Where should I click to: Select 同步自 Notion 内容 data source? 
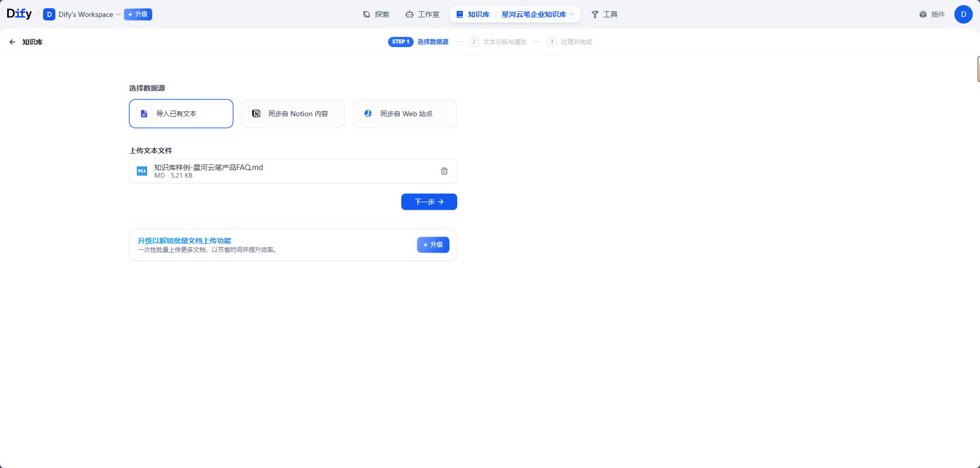click(293, 114)
